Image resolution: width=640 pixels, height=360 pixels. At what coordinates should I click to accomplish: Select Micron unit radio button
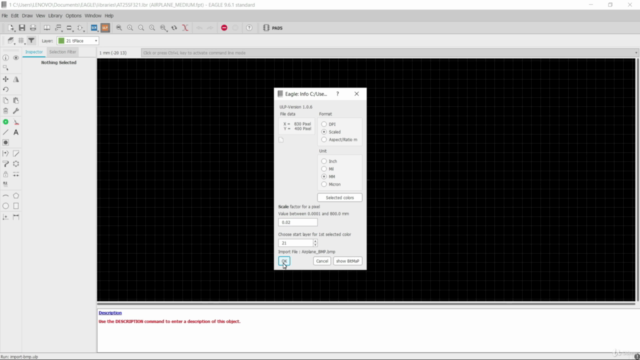(x=324, y=184)
